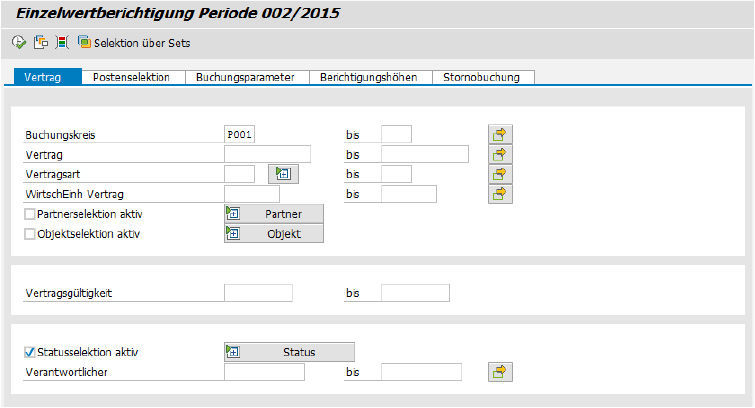Open multiple selection for Verantwortlicher row
The height and width of the screenshot is (408, 755).
(x=499, y=372)
